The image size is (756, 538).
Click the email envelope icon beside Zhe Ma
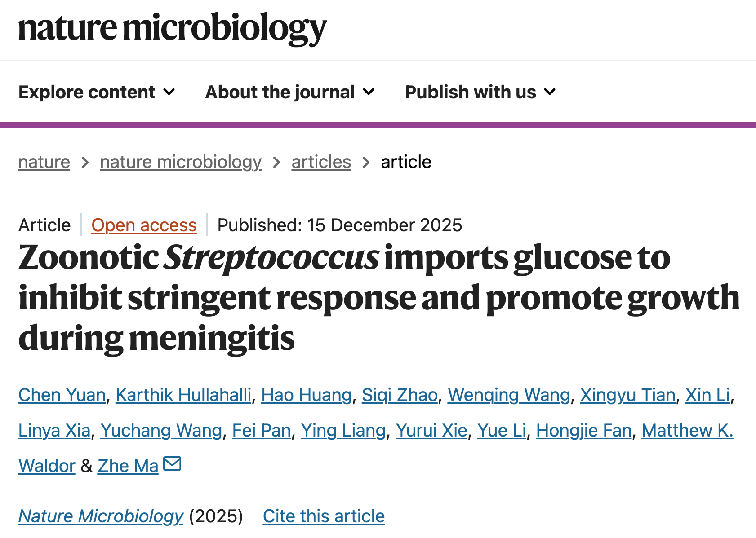click(x=172, y=463)
